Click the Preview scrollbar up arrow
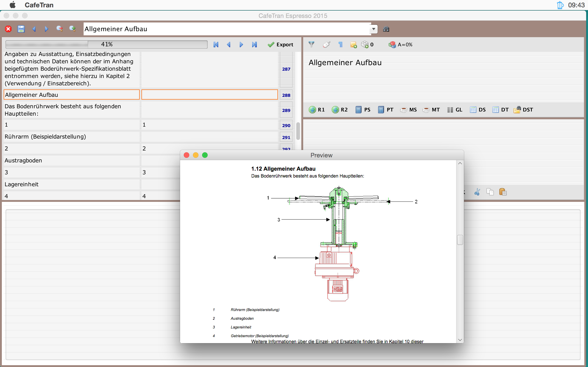 (460, 163)
